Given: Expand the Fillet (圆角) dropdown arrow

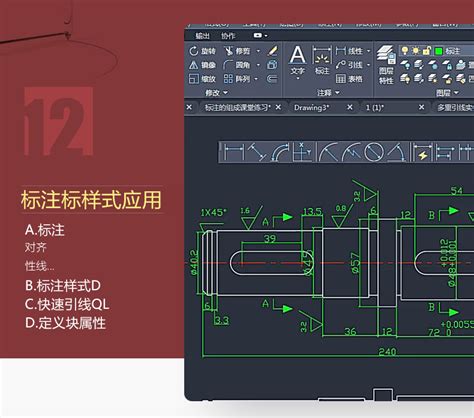Looking at the screenshot, I should click(x=258, y=65).
